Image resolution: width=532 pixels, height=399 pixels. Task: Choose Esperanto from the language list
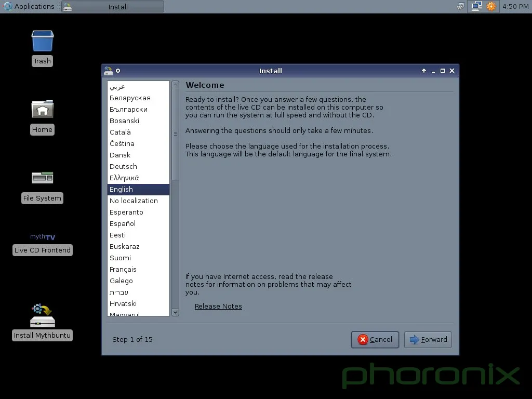(138, 212)
